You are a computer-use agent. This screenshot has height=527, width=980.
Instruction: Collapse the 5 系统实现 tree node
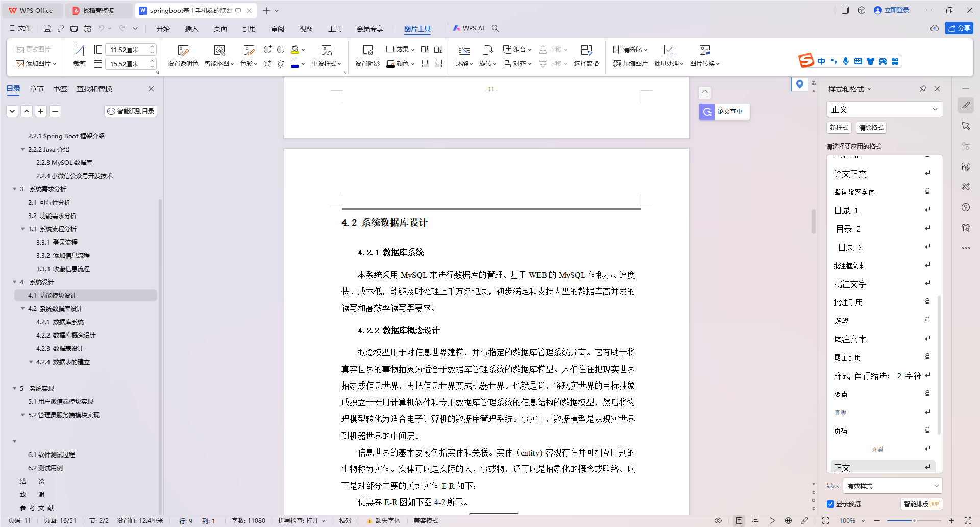15,388
